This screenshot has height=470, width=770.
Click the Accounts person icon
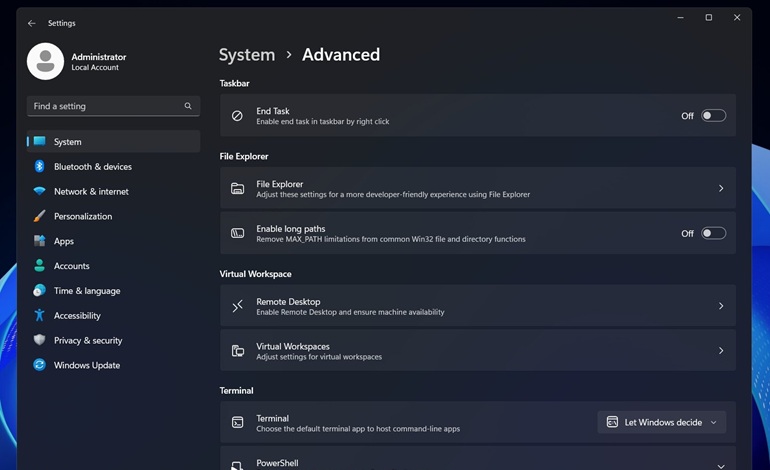click(x=40, y=266)
